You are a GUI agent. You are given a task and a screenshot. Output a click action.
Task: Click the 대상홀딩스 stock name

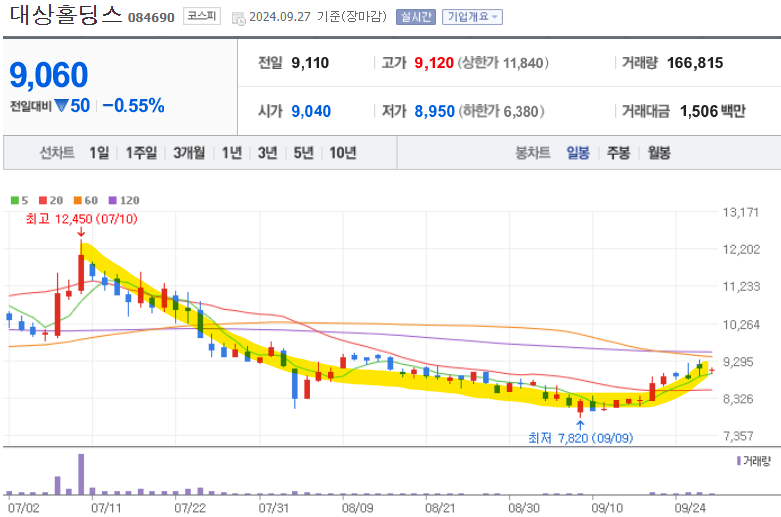pos(66,14)
